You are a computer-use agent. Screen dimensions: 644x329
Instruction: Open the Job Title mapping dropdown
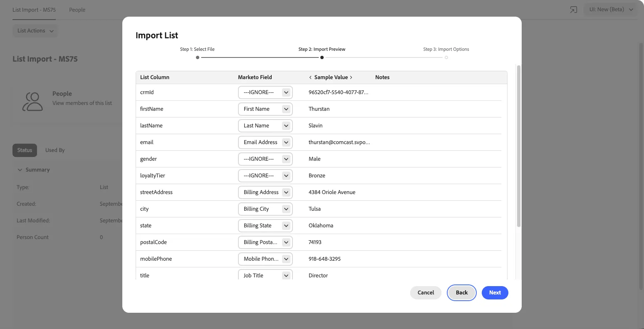click(265, 275)
